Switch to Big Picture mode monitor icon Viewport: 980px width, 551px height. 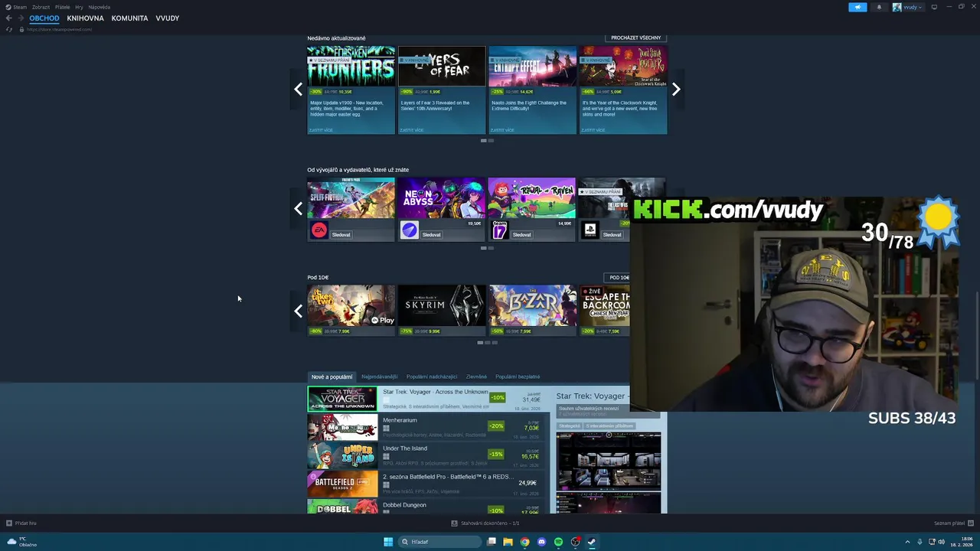[x=934, y=7]
